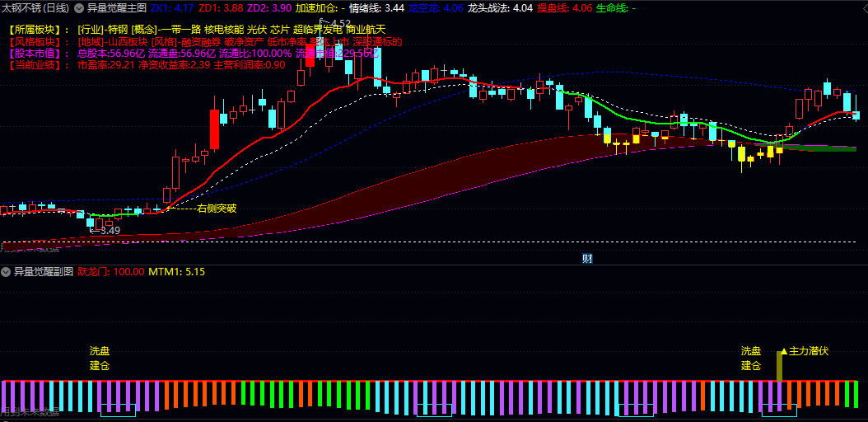
Task: Click the large red candlestick at peak
Action: tap(310, 55)
